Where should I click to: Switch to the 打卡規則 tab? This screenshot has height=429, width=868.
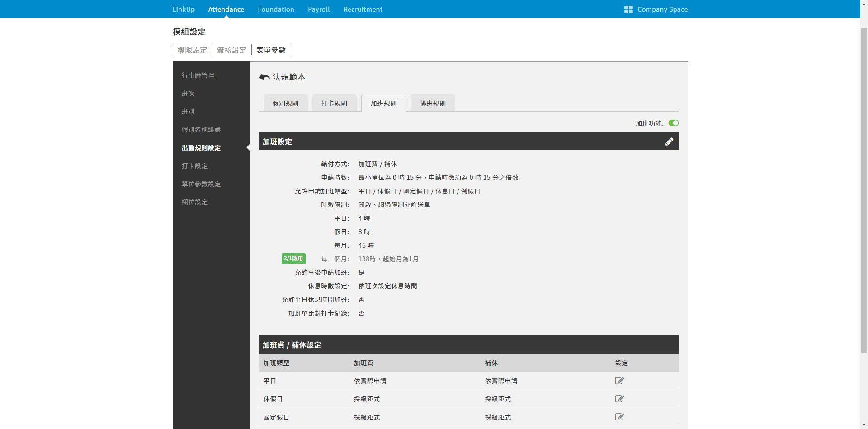click(334, 103)
